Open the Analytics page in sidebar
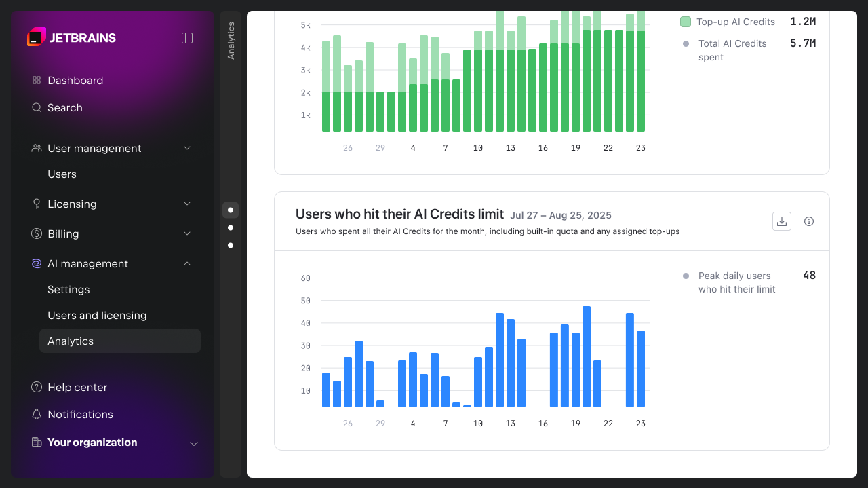Screen dimensions: 868x488 coord(71,341)
